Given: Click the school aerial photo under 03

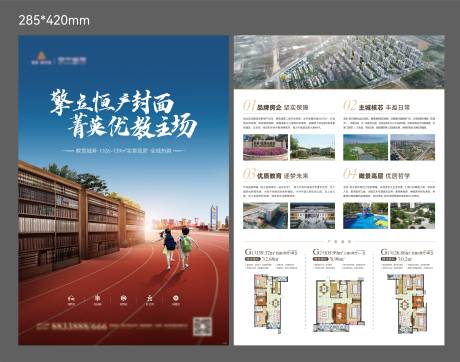Looking at the screenshot, I should 265,215.
